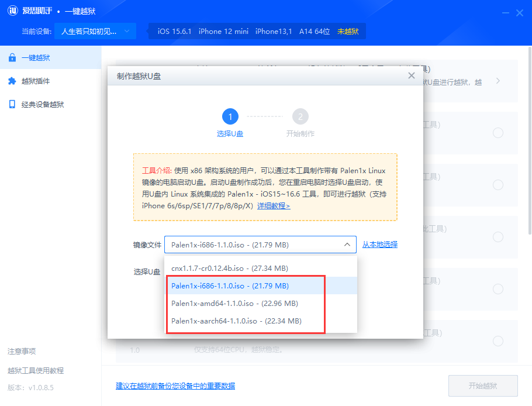Open the 当前设备 device dropdown
Viewport: 532px width, 406px height.
click(x=95, y=31)
